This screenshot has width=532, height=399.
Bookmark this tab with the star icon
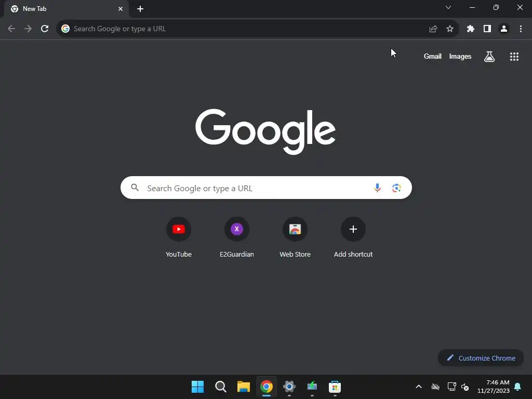[x=450, y=29]
